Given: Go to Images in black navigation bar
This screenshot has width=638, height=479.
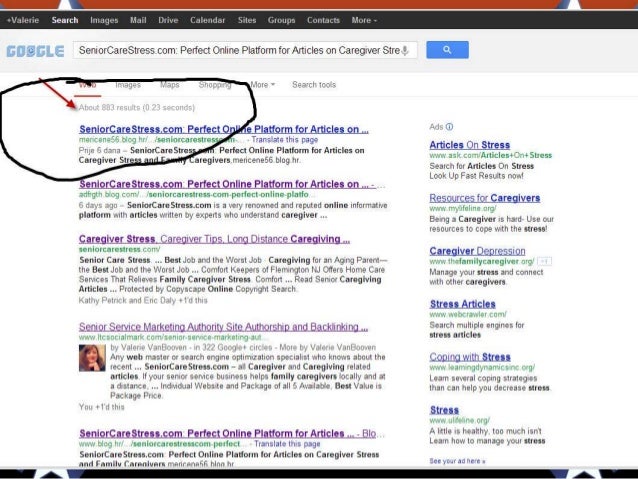Looking at the screenshot, I should (104, 20).
